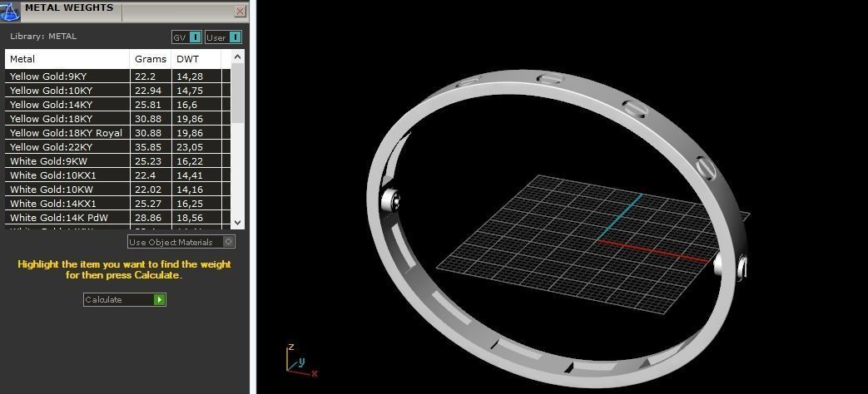Click the Calculate button
The image size is (868, 394).
click(125, 299)
